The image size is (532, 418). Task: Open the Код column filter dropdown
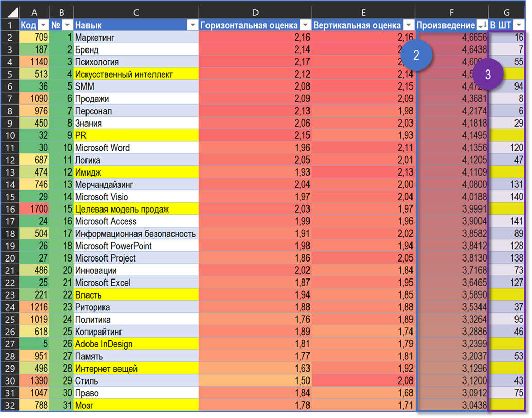click(43, 25)
